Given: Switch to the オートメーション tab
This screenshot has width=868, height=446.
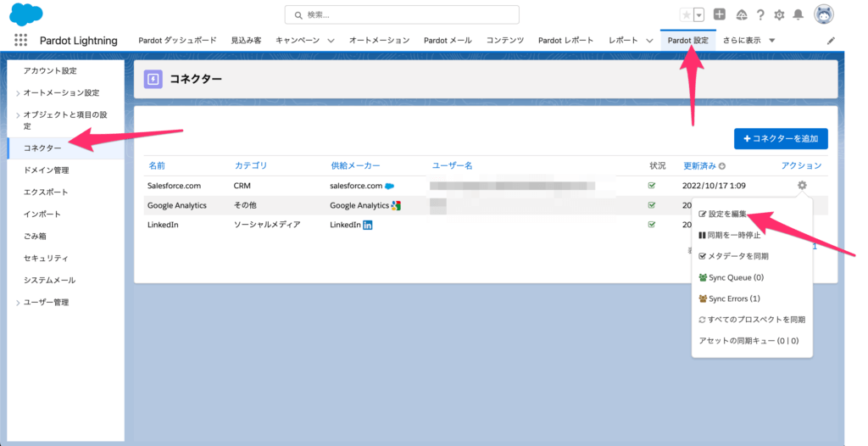Looking at the screenshot, I should 379,41.
